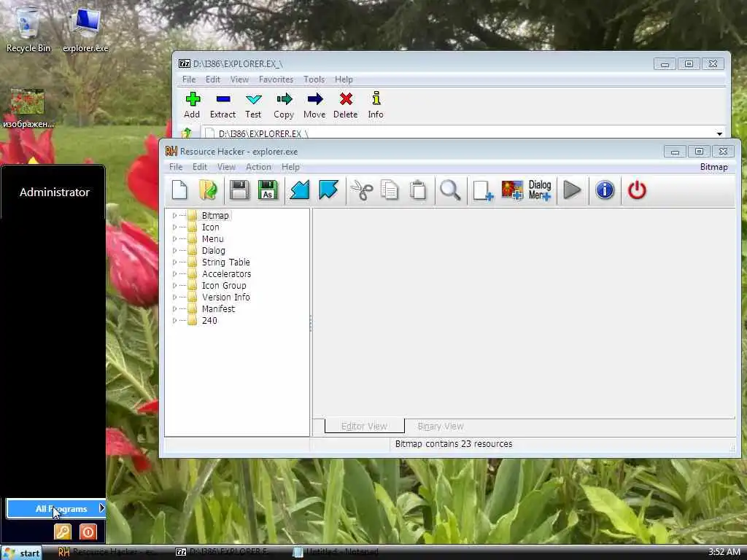Expand the Icon tree node
The height and width of the screenshot is (560, 747).
pos(174,227)
